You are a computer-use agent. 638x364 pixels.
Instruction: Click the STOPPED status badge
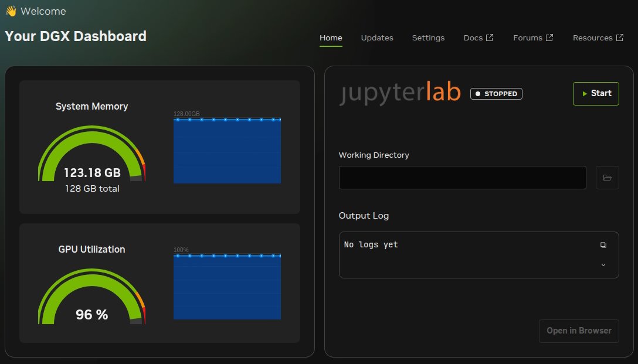496,94
